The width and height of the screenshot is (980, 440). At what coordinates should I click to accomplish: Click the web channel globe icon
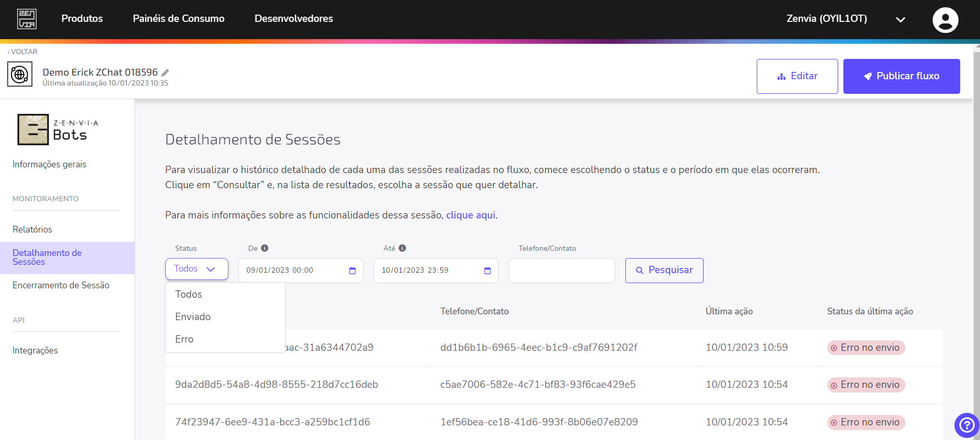pyautogui.click(x=20, y=75)
